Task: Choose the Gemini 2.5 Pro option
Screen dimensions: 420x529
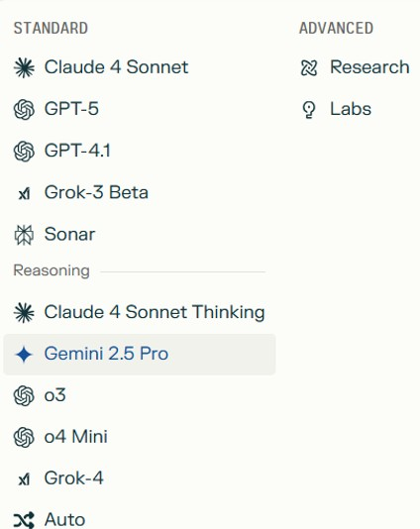Action: [x=140, y=355]
